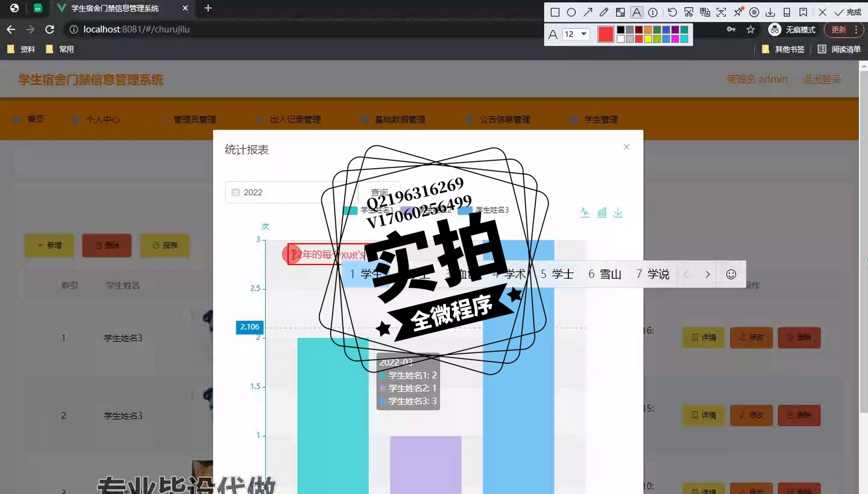Viewport: 868px width, 494px height.
Task: Pick the orange color swatch
Action: pyautogui.click(x=648, y=30)
